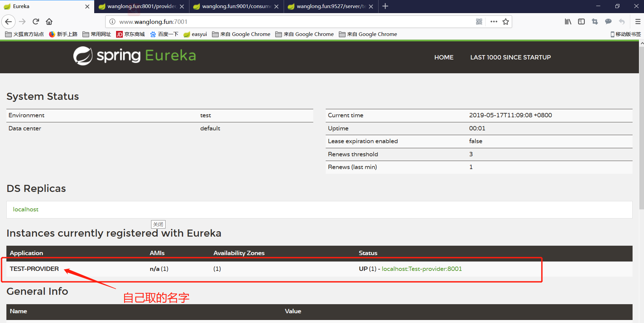
Task: Open 常用网址 bookmark folder
Action: [97, 34]
